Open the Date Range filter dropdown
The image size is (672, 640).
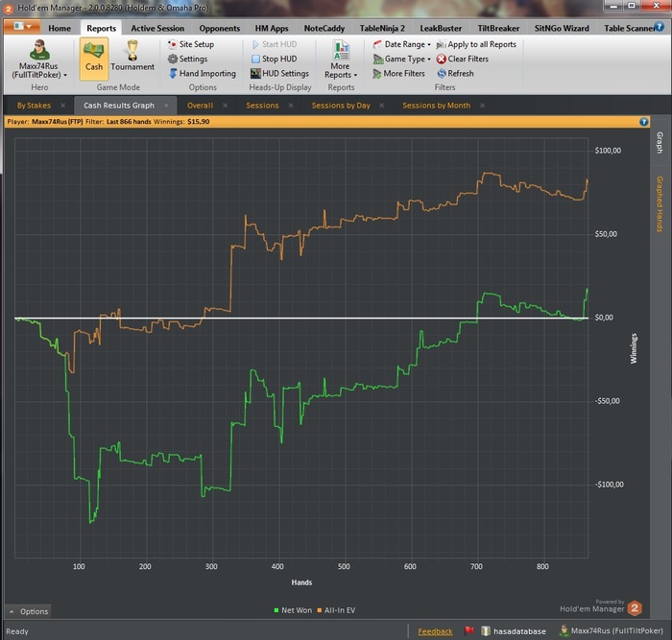coord(401,44)
